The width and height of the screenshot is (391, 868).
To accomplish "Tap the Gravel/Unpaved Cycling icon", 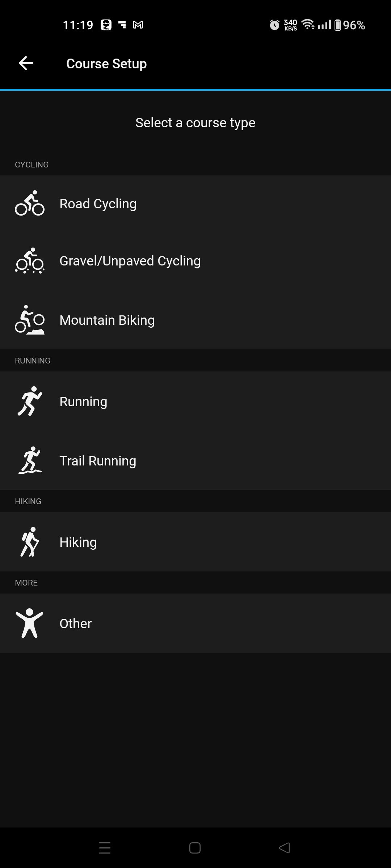I will pos(30,260).
